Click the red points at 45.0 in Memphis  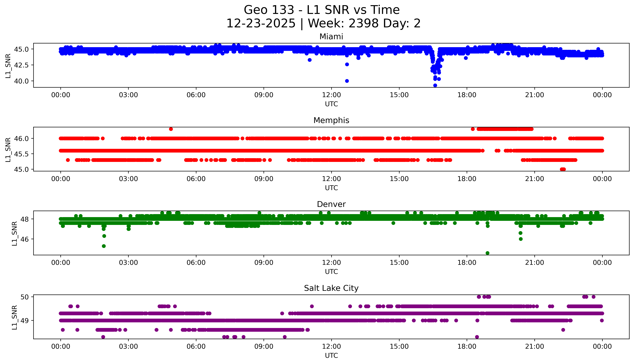click(x=563, y=169)
